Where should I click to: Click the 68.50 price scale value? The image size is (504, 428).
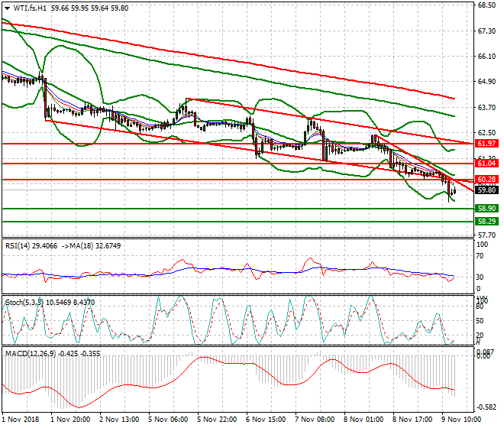486,5
